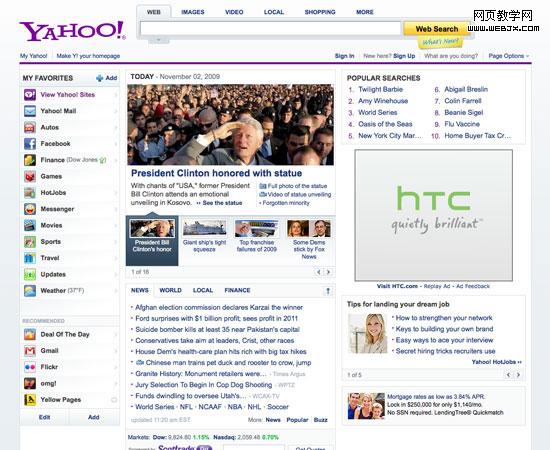Click the video icon beside the duck and rooster headline
This screenshot has width=550, height=450.
pyautogui.click(x=140, y=362)
